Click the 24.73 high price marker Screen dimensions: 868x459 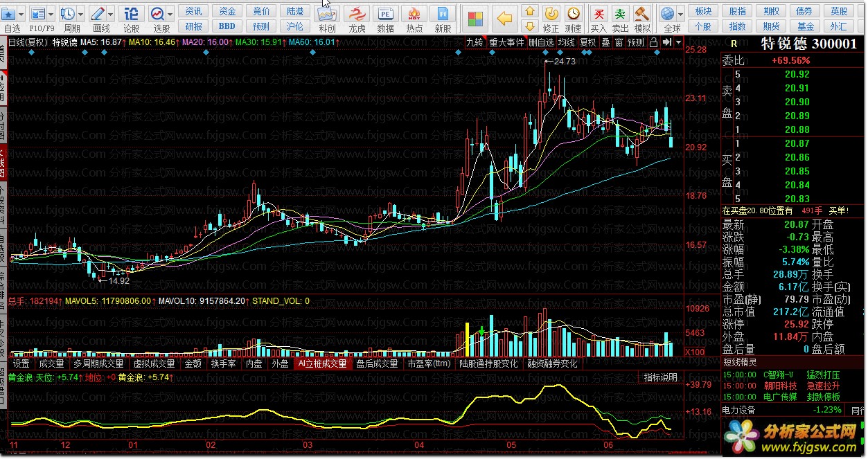(565, 62)
